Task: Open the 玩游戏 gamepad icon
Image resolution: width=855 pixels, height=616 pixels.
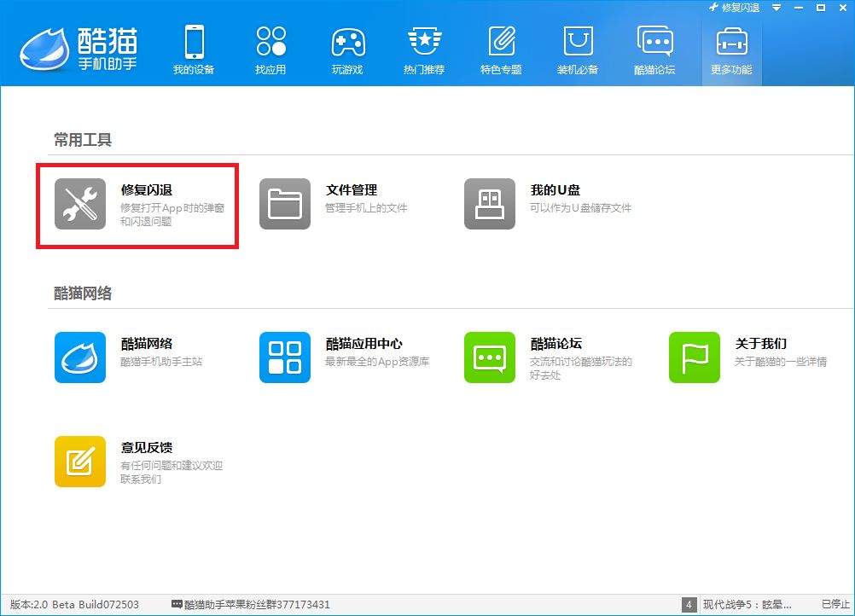Action: [347, 42]
